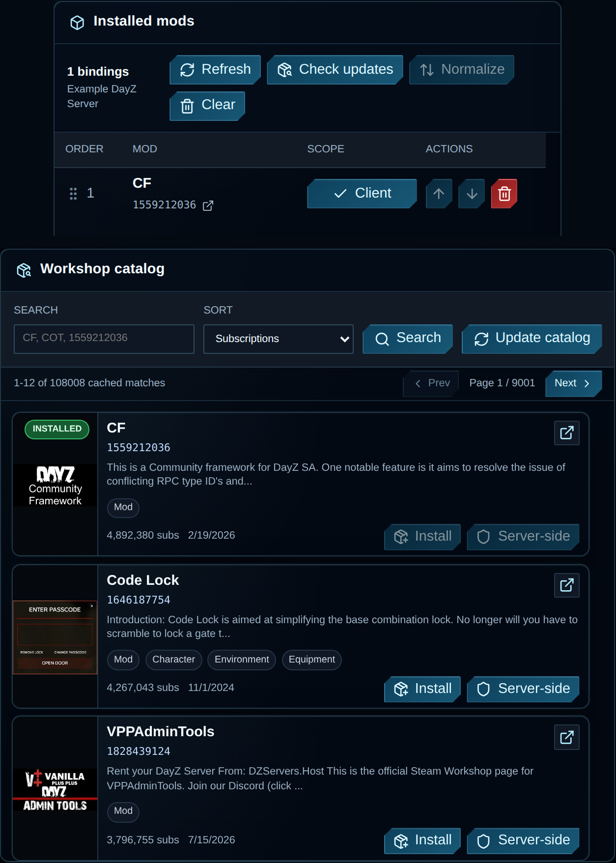616x863 pixels.
Task: Click Update catalog button
Action: pyautogui.click(x=532, y=339)
